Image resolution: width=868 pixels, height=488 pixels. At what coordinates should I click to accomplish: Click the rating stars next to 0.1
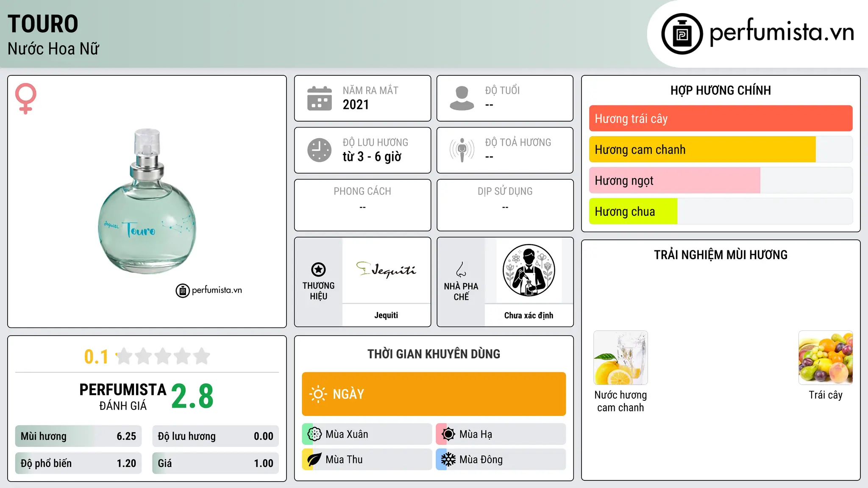pos(163,356)
